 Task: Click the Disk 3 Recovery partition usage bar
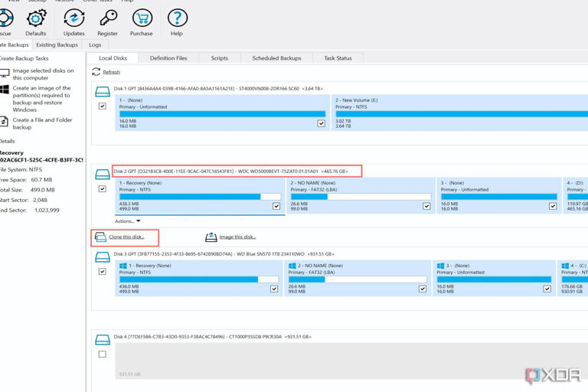coord(199,279)
